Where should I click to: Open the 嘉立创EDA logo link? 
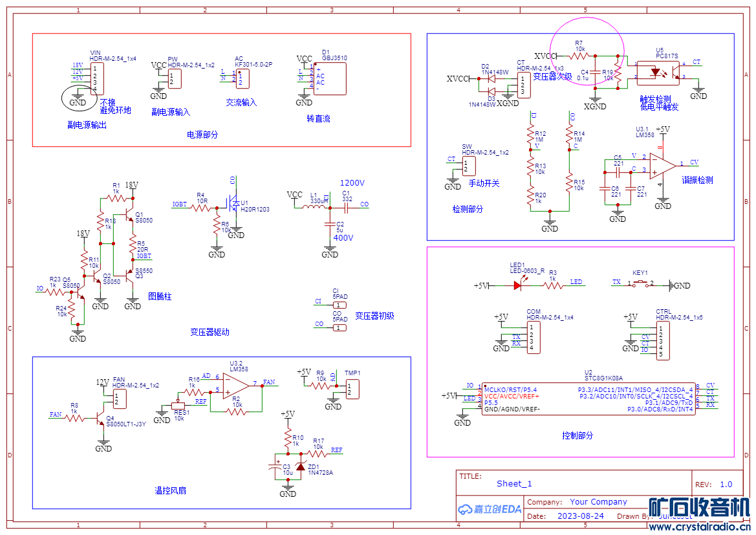(x=490, y=509)
